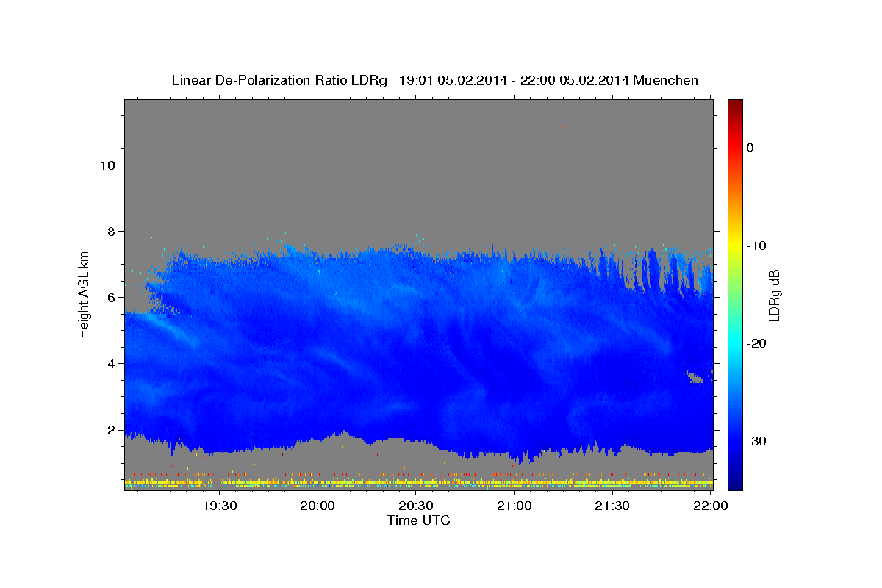
Task: Click the plot title 'Linear De-Polarization Ratio LDRg'
Action: pos(279,80)
